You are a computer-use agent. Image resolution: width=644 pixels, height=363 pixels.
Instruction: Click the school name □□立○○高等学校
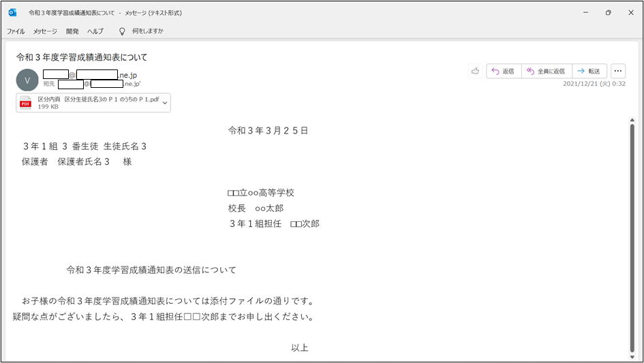[x=261, y=193]
